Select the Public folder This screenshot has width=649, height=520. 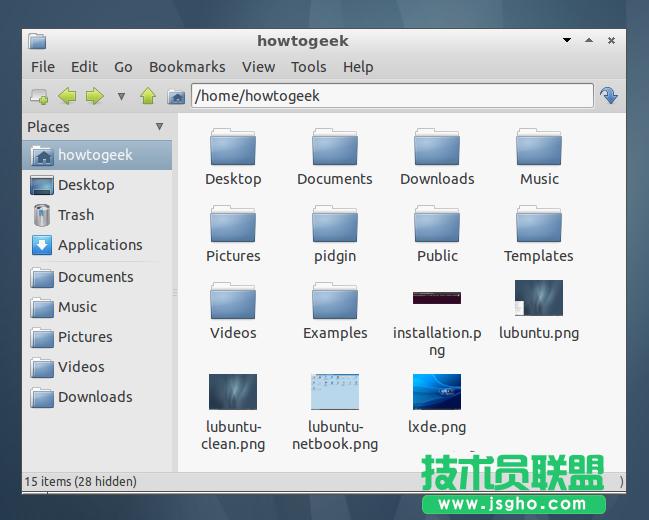pyautogui.click(x=437, y=234)
